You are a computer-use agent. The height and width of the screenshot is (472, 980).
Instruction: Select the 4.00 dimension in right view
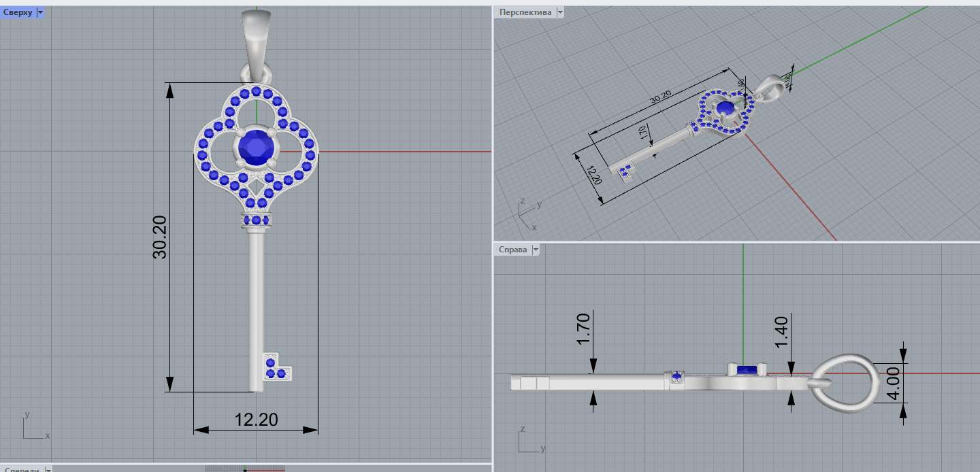pos(894,383)
